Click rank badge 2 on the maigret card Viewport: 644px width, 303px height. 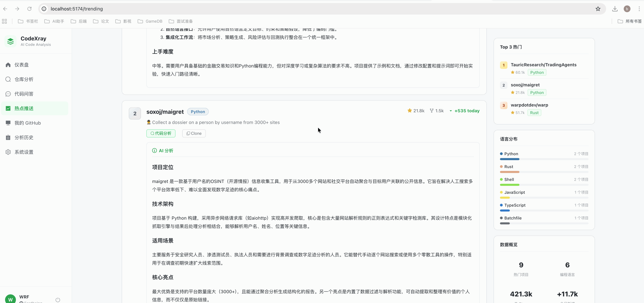tap(135, 113)
